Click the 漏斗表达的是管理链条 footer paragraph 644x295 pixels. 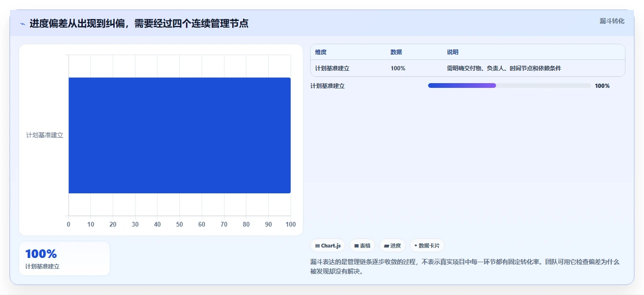[x=465, y=266]
